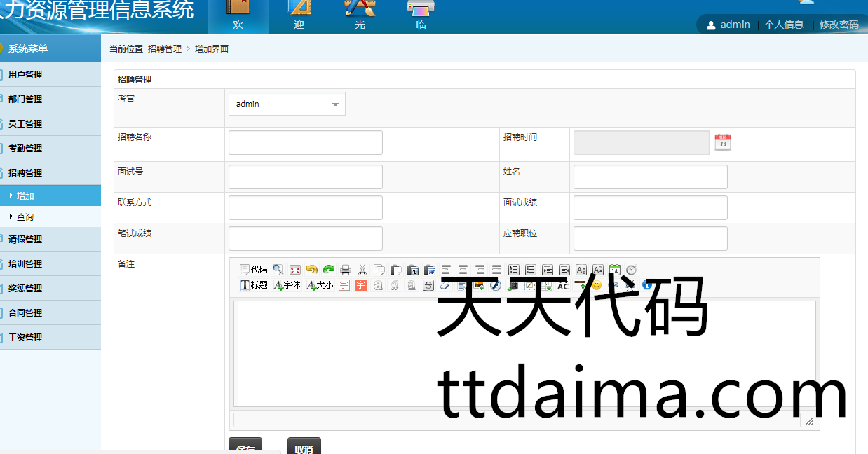Click the 修改密码 link

click(x=839, y=25)
